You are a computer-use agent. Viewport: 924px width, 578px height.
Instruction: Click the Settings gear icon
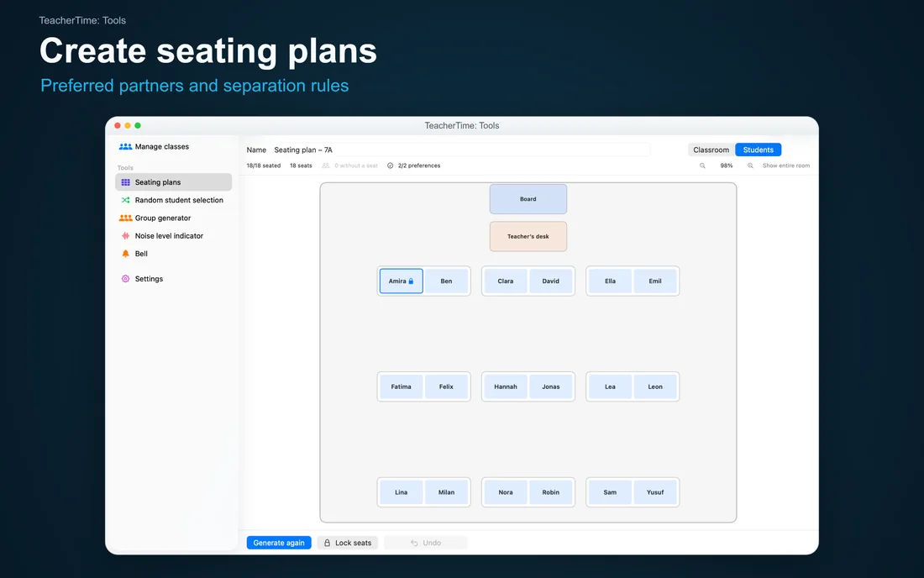[125, 279]
